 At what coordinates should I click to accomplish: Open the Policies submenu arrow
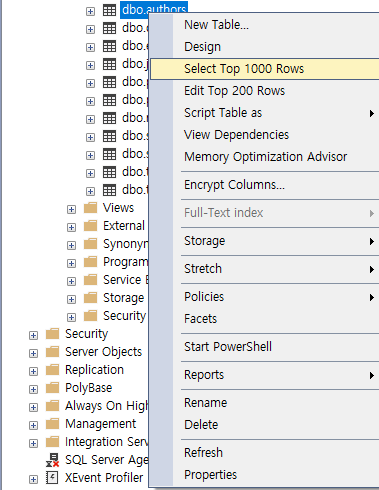click(372, 297)
